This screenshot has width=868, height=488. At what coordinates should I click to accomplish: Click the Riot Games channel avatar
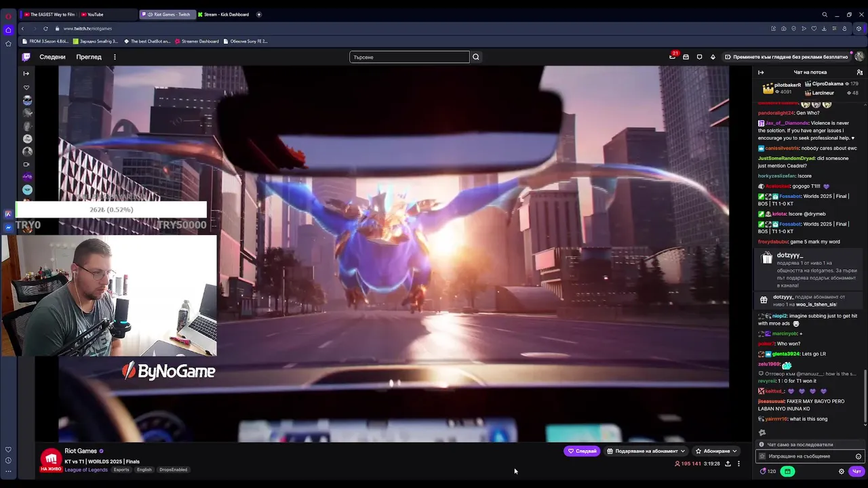point(51,459)
